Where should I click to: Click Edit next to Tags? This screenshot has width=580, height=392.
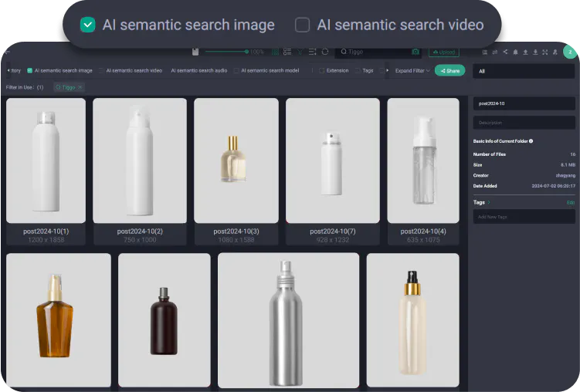click(x=571, y=202)
